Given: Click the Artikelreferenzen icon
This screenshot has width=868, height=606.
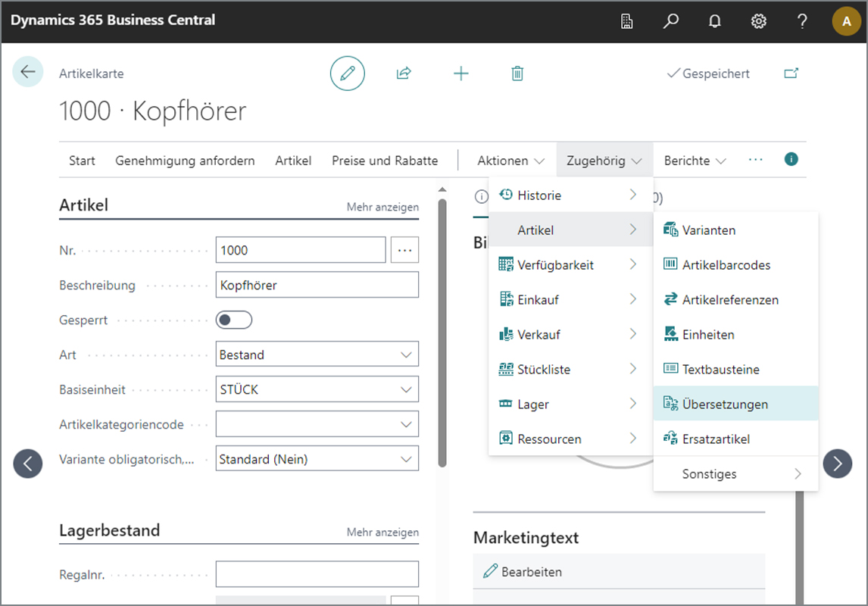Looking at the screenshot, I should tap(670, 299).
